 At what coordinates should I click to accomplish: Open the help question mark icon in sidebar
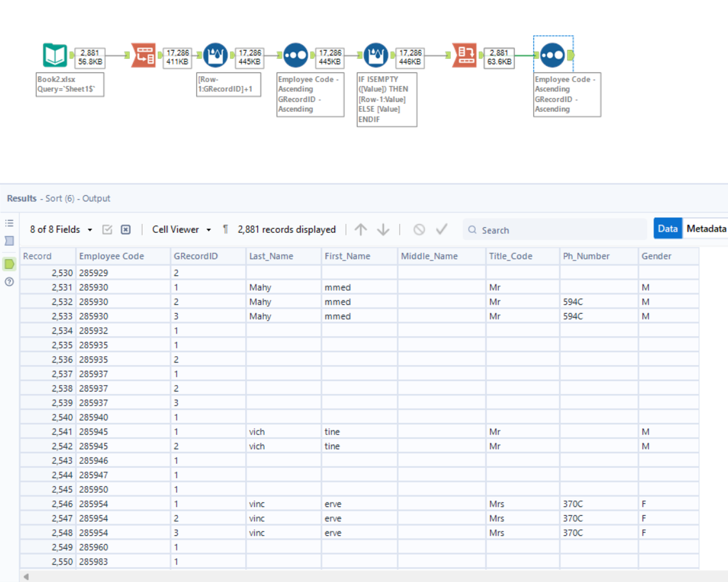pos(9,282)
